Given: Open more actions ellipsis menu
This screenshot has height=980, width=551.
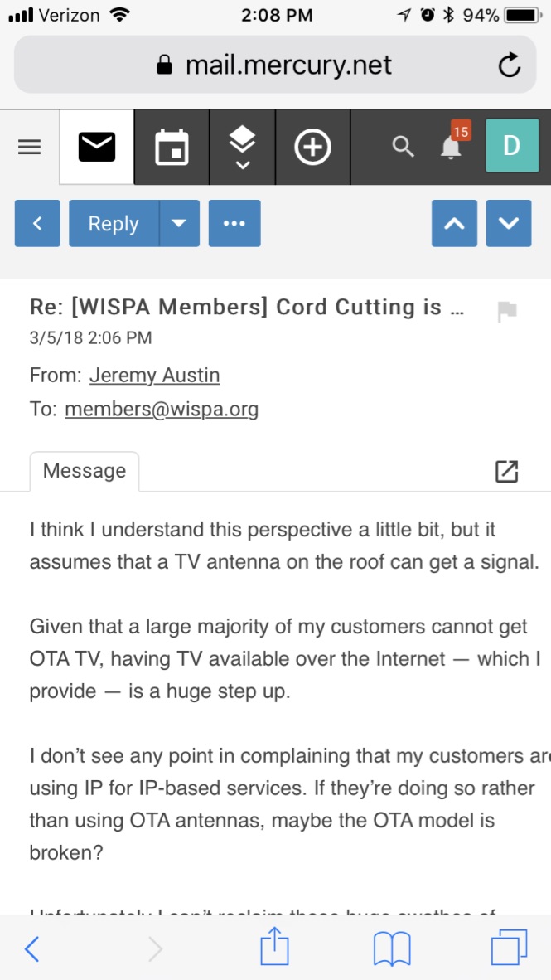Looking at the screenshot, I should point(234,224).
